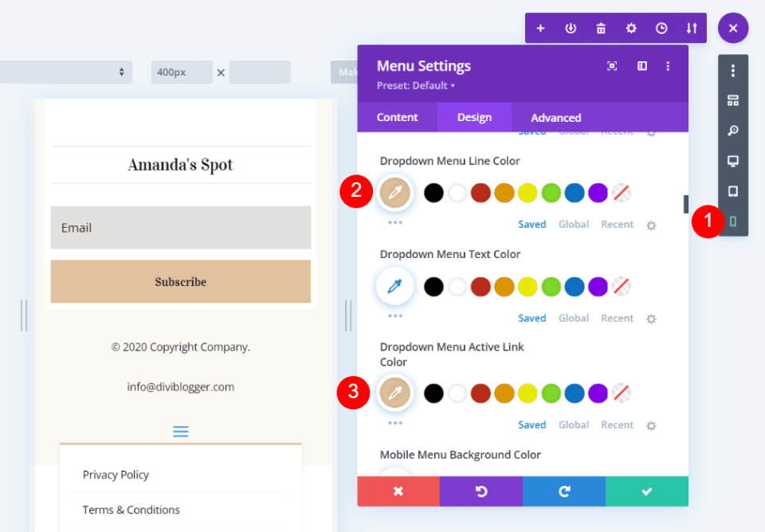
Task: Open the zoom out view icon
Action: coord(733,130)
